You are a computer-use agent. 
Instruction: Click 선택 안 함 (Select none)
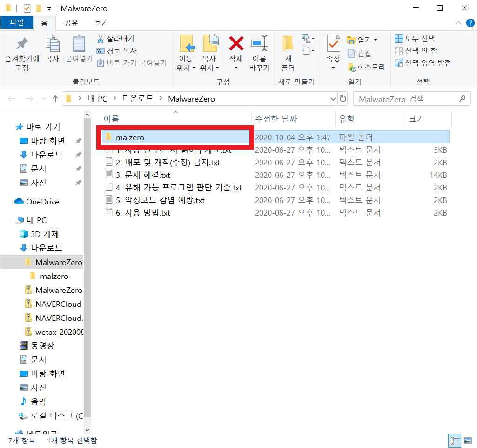(416, 50)
